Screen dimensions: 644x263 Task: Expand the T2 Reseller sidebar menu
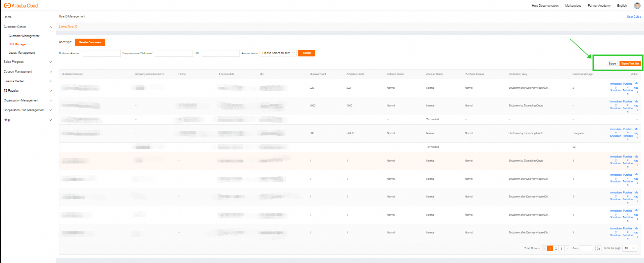(51, 91)
